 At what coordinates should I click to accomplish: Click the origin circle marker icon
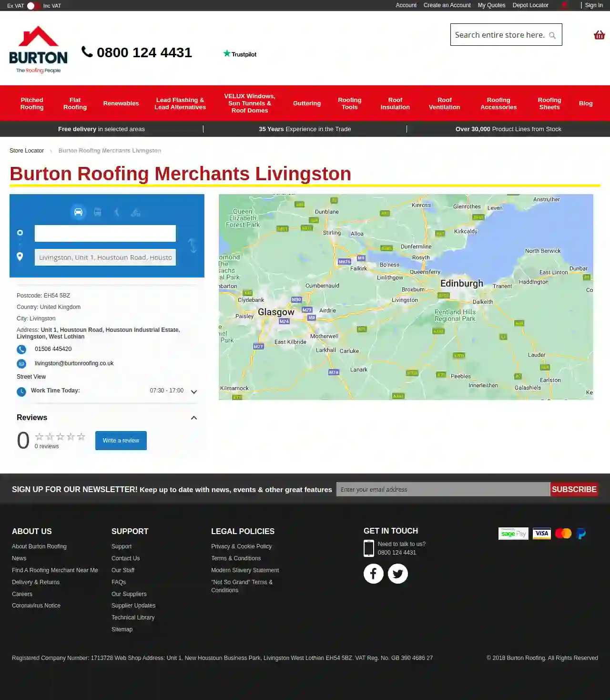coord(20,233)
